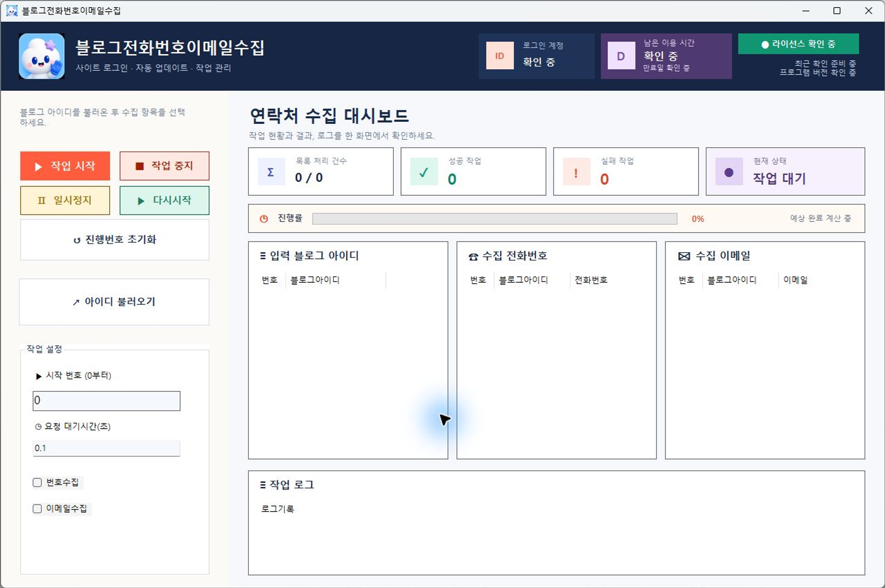Click the 예상 완료 계산 중 text
Screen dimensions: 885x588
click(x=820, y=218)
